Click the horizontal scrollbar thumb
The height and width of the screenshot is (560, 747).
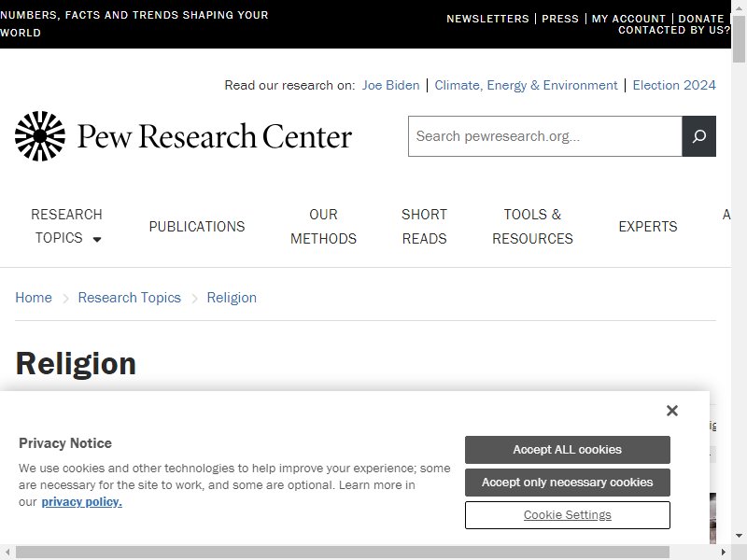click(x=342, y=552)
